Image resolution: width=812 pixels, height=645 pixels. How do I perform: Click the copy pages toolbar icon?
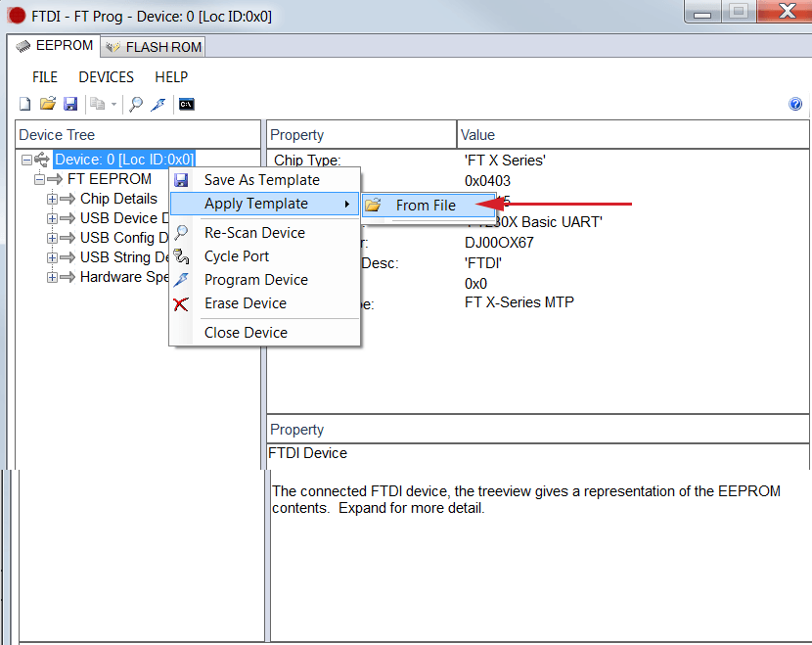pos(97,104)
